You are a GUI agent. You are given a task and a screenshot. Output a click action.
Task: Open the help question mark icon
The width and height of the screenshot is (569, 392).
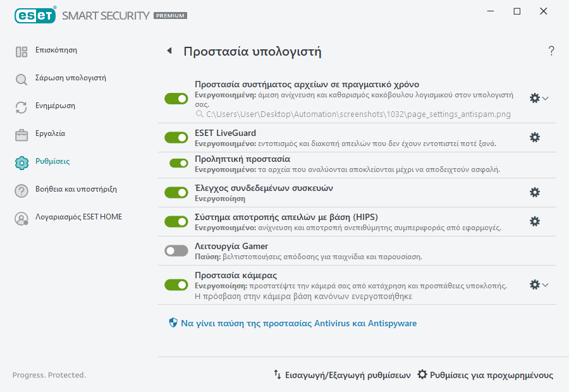point(551,51)
